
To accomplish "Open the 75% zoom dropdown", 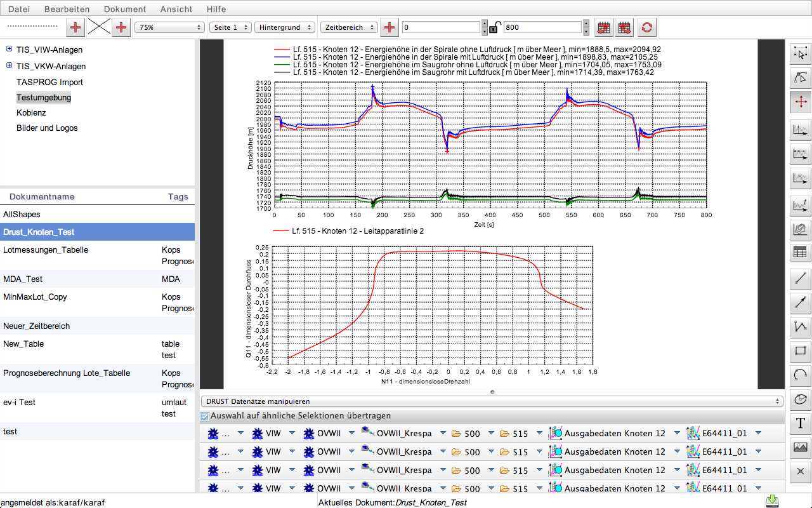I will pyautogui.click(x=169, y=27).
